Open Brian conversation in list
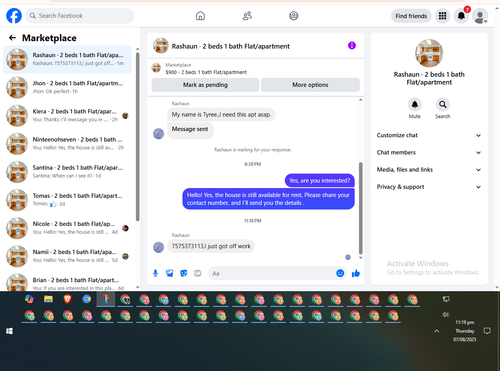The image size is (500, 371). 67,283
